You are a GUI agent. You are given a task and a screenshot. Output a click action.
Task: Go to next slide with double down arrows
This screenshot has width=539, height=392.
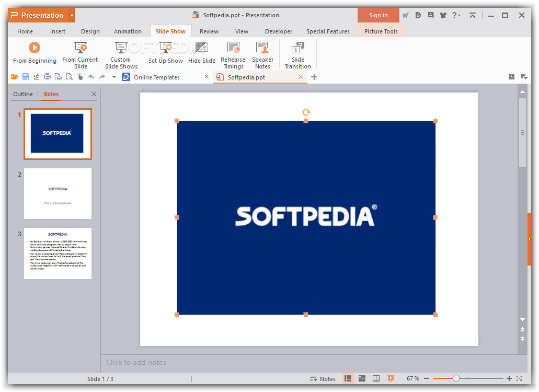click(522, 339)
